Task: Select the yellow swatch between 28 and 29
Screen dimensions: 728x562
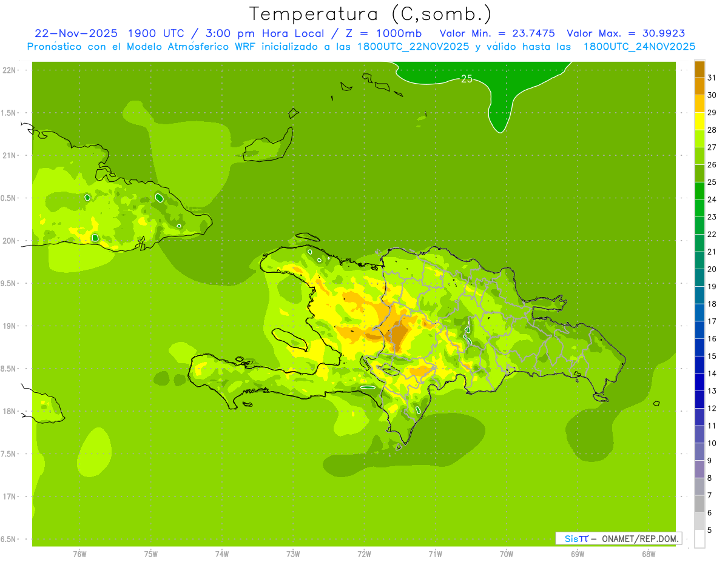Action: pos(699,121)
